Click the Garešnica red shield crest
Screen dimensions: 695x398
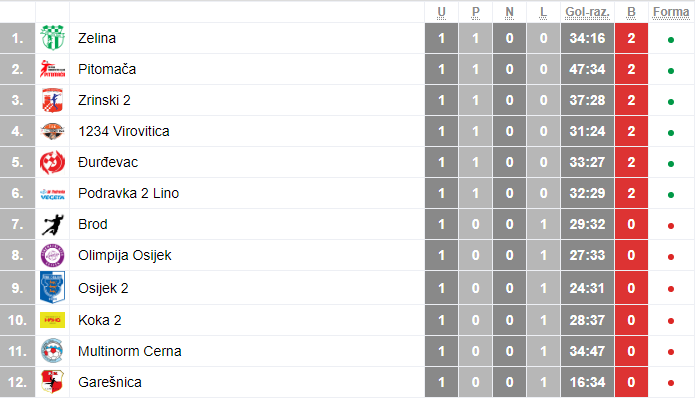[52, 382]
